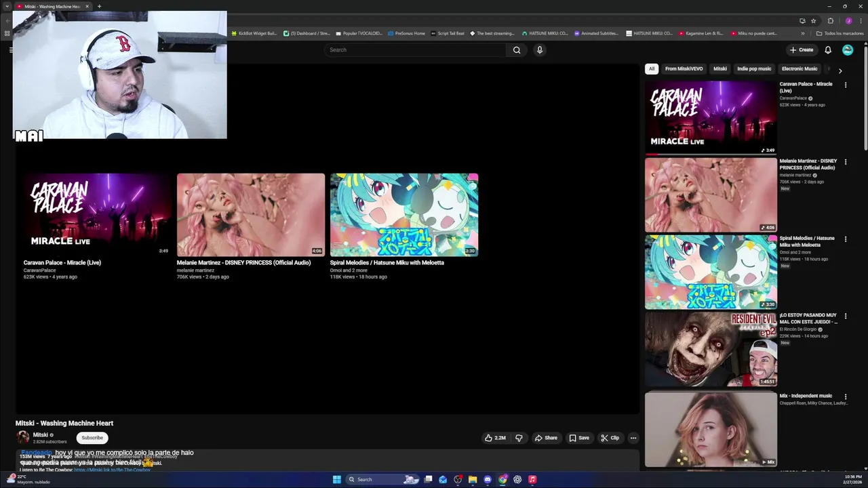This screenshot has width=868, height=488.
Task: Open more actions ellipsis below video
Action: (x=633, y=438)
